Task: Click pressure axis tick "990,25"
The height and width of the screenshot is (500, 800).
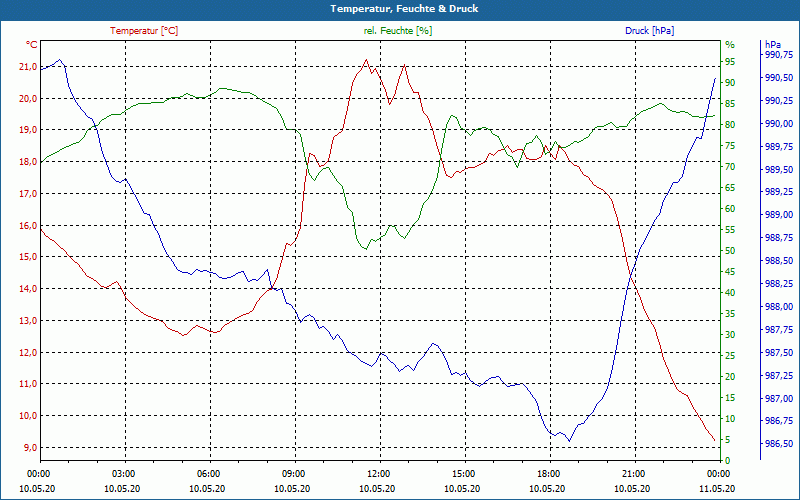Action: [x=780, y=101]
